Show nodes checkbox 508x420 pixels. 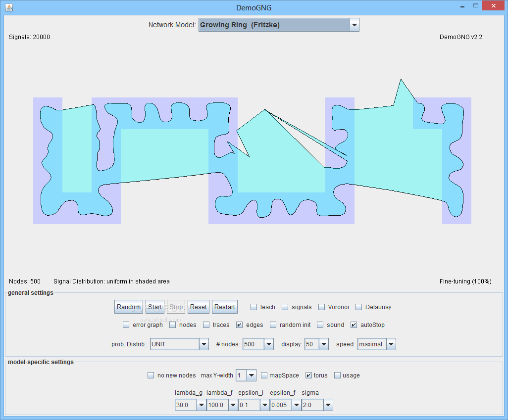coord(173,325)
